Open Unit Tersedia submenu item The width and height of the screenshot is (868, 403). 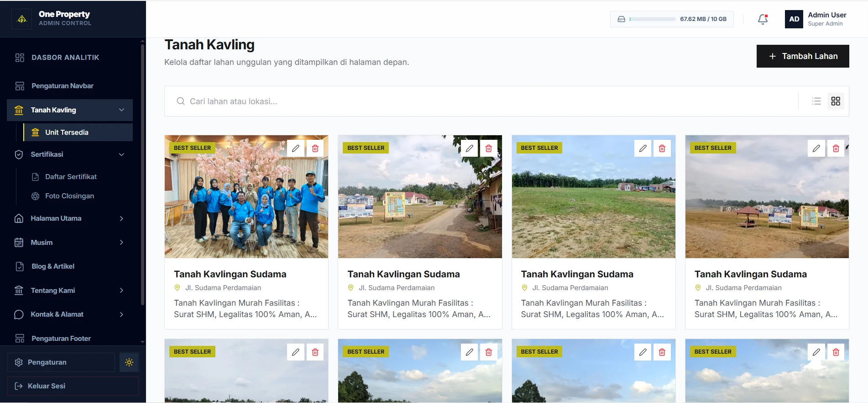tap(78, 133)
